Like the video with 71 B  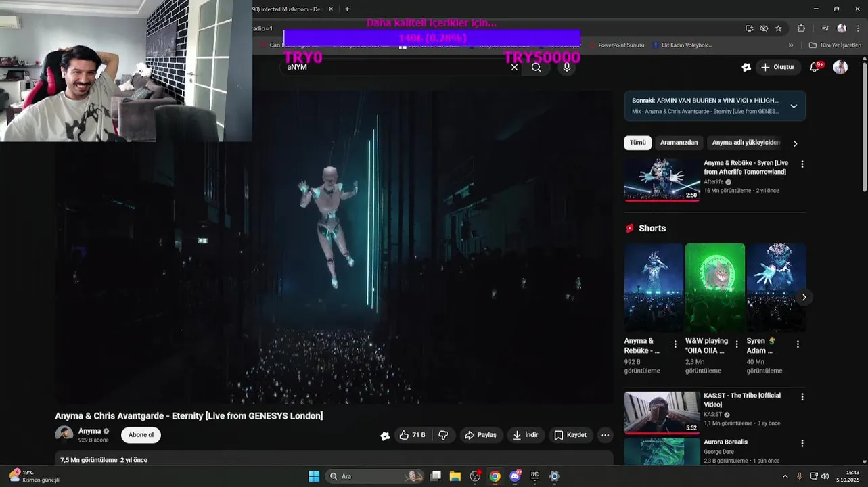tap(412, 435)
